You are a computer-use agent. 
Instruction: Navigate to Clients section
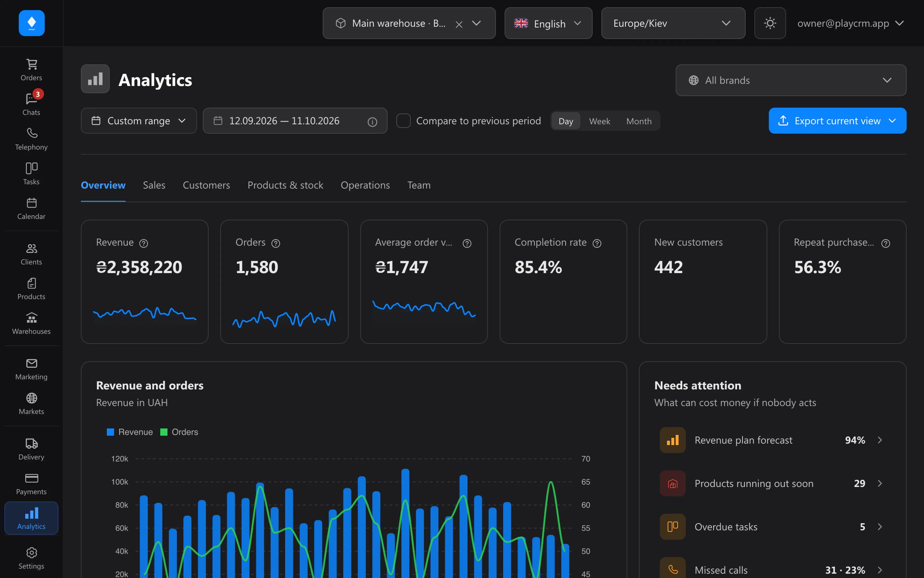tap(31, 254)
